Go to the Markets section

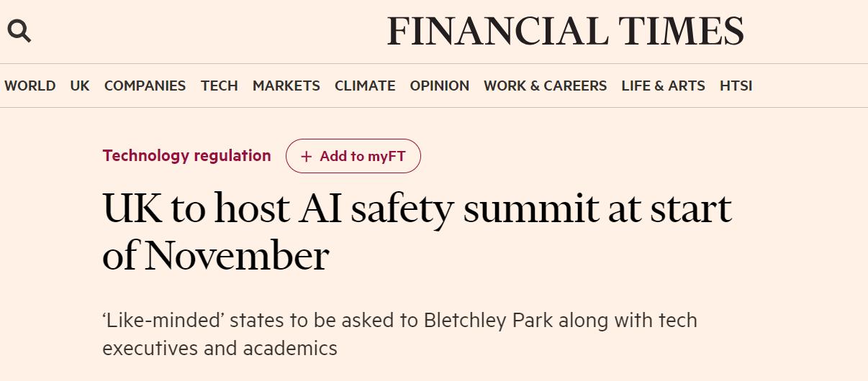pos(286,86)
